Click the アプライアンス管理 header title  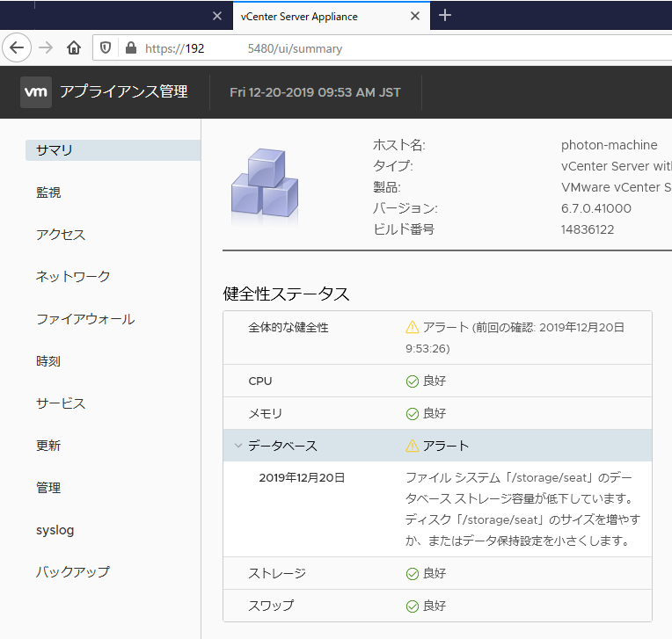click(124, 91)
